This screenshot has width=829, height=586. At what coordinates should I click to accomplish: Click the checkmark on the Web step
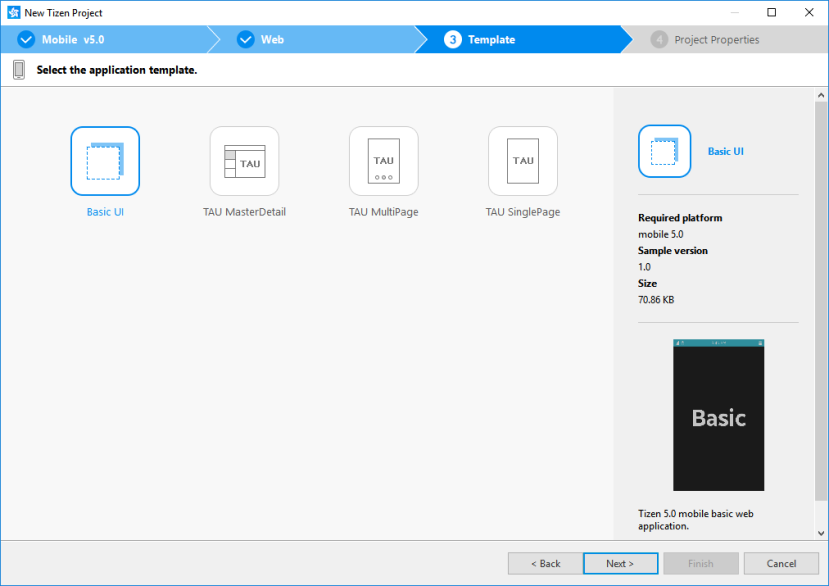tap(245, 40)
